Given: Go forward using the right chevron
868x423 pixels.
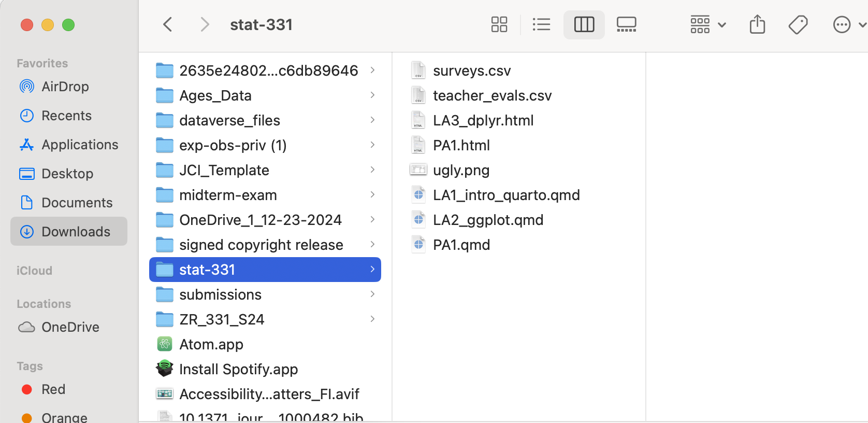Looking at the screenshot, I should (x=205, y=24).
